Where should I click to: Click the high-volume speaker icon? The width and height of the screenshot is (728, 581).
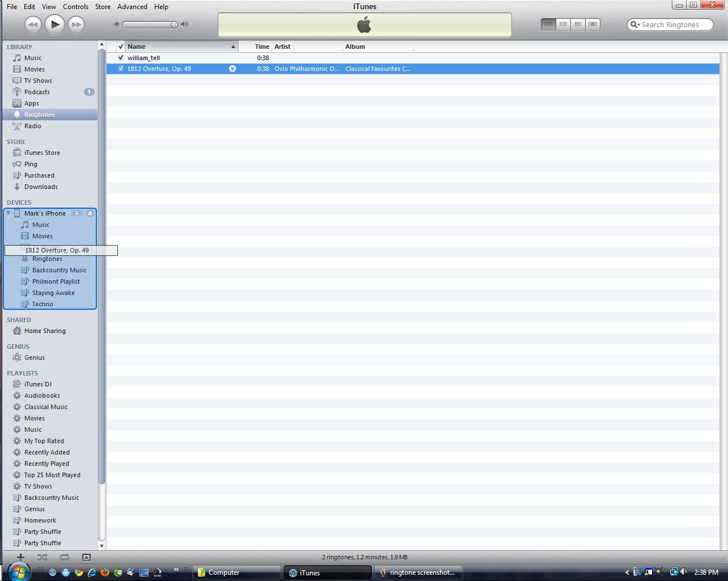tap(184, 24)
